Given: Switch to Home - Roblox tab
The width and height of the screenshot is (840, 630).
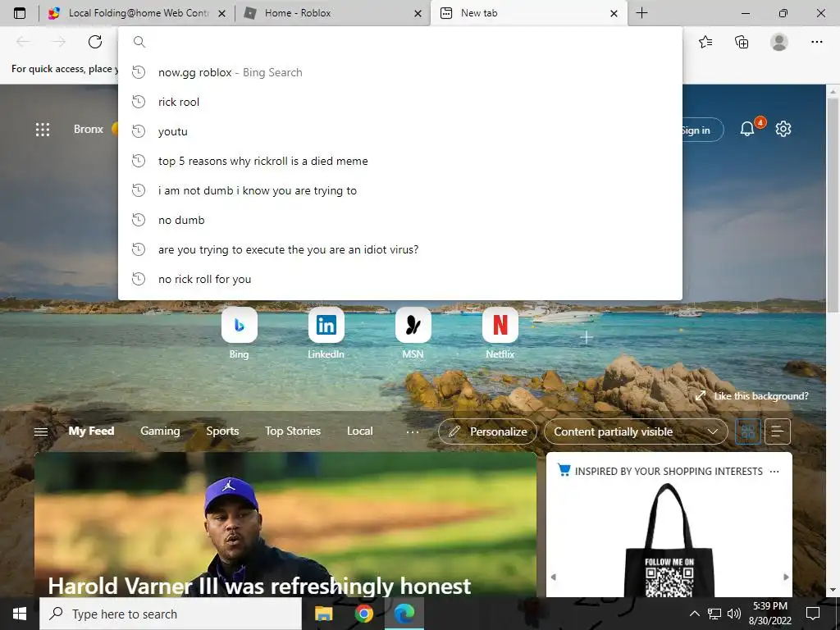Looking at the screenshot, I should (x=332, y=13).
